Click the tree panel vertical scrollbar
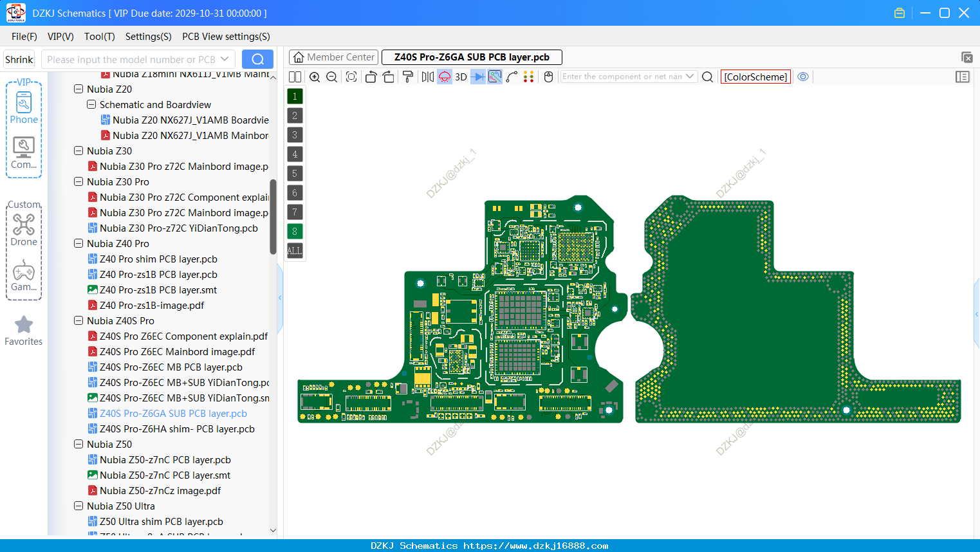 tap(273, 216)
